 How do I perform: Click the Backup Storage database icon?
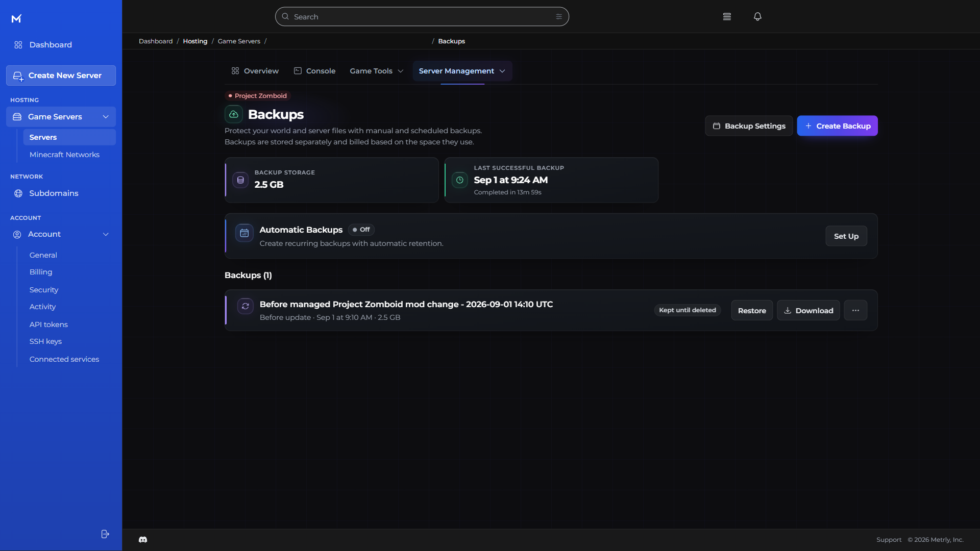[240, 180]
